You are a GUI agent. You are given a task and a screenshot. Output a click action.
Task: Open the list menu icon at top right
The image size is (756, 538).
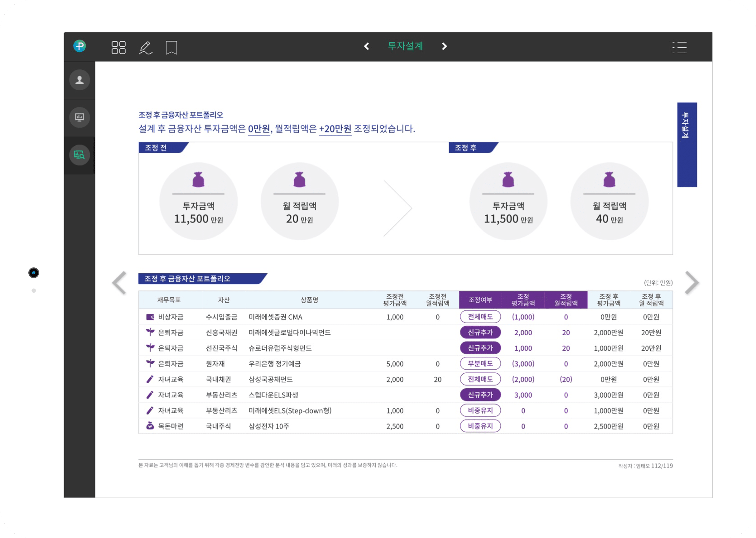pos(679,47)
